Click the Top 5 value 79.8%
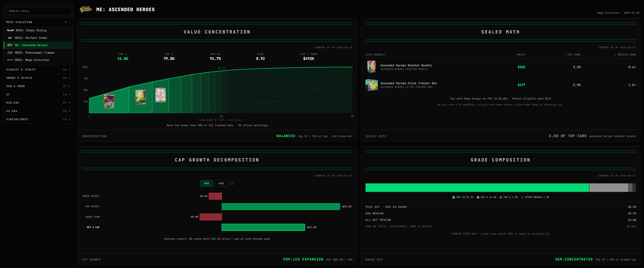The height and width of the screenshot is (268, 644). coord(169,59)
